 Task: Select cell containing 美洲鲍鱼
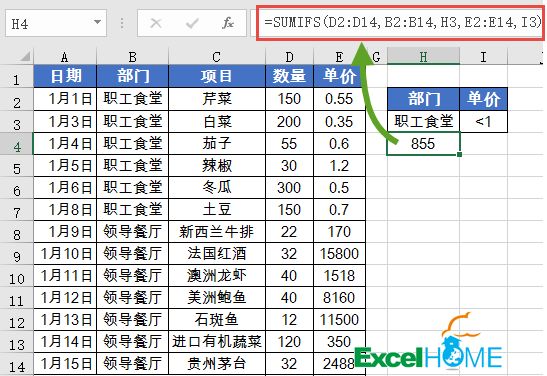coord(217,298)
